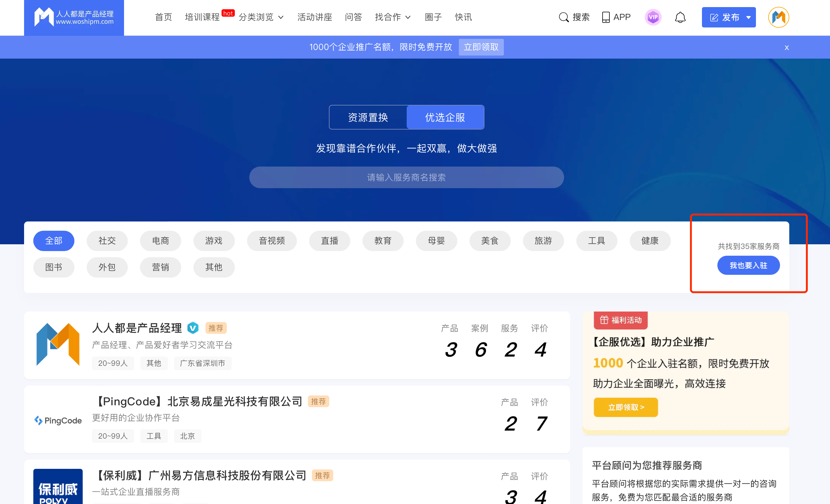The height and width of the screenshot is (504, 830).
Task: Open 圈子 in the navigation
Action: point(433,17)
